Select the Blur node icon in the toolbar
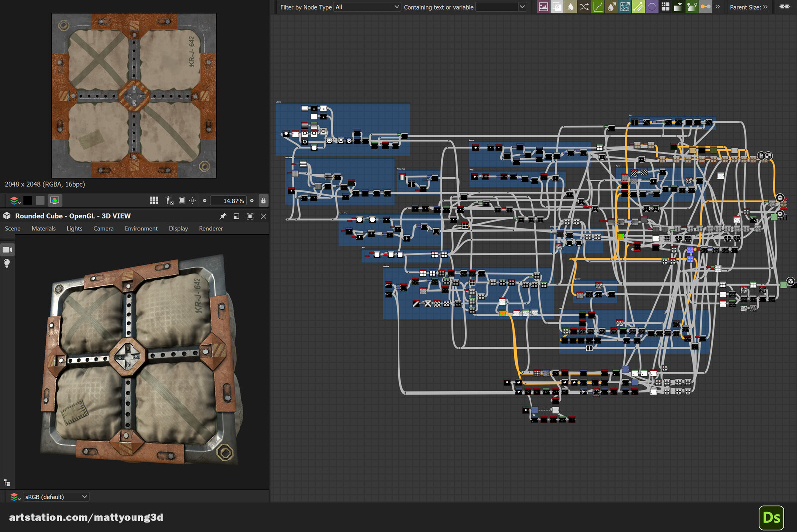Screen dimensions: 797x532 click(x=570, y=7)
